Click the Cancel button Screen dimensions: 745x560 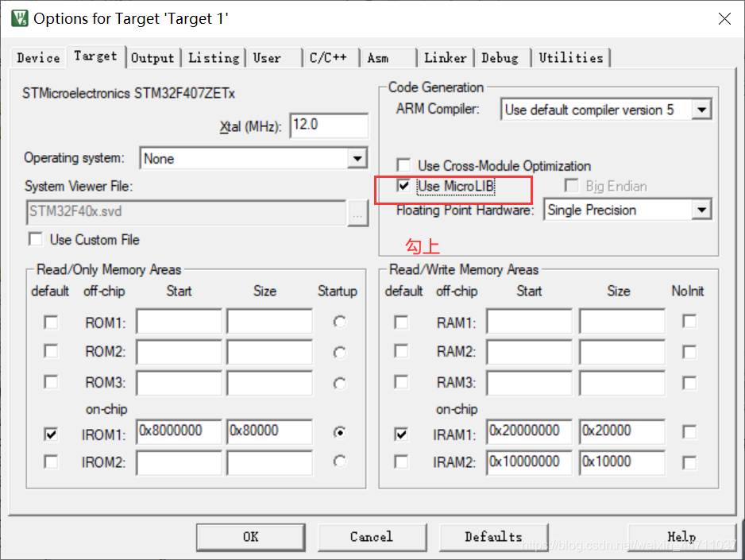click(372, 537)
